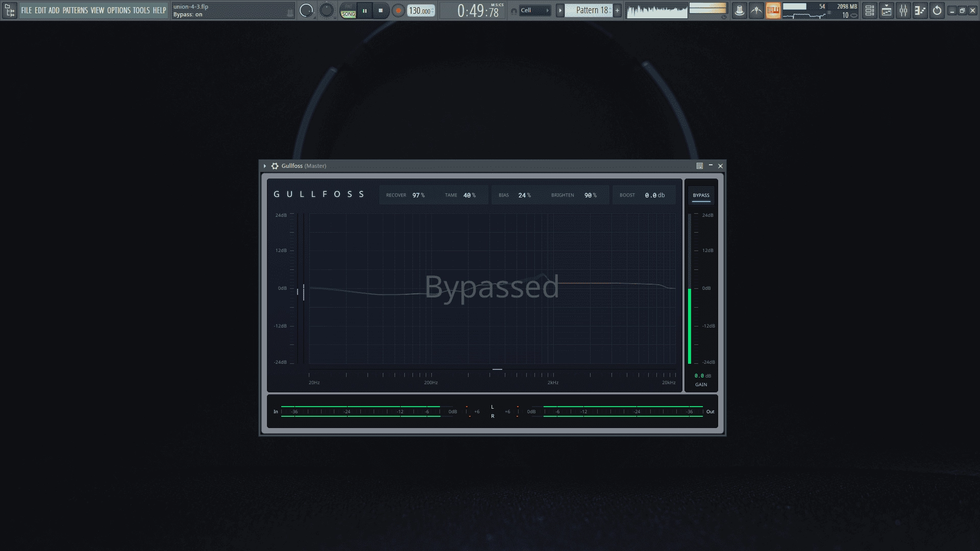Click the frequency range handle below graph
Viewport: 980px width, 551px height.
pos(497,369)
